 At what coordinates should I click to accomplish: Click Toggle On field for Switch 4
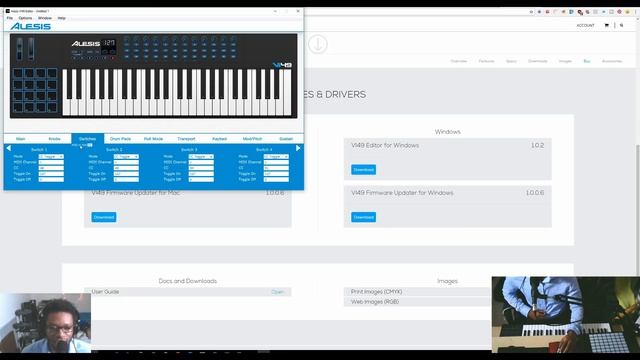coord(276,173)
